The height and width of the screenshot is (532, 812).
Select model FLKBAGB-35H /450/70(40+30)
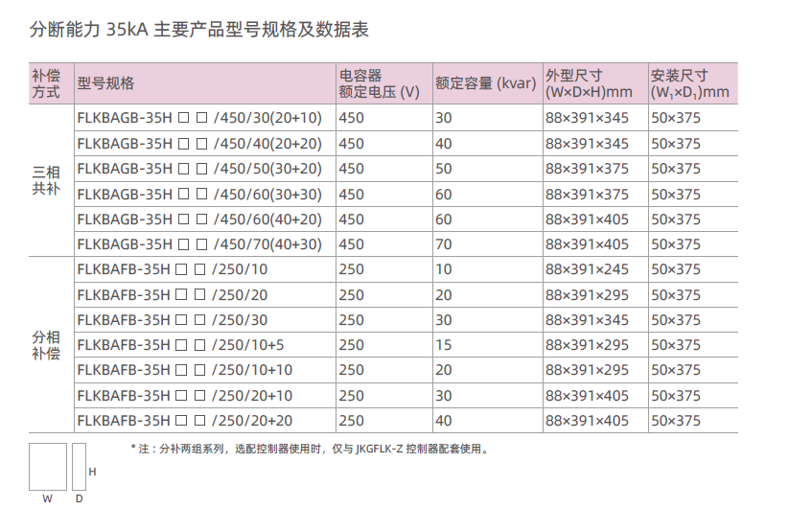pos(199,244)
